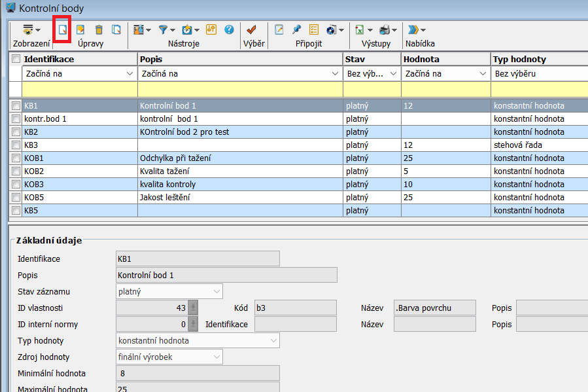Expand the Stav záznamu combo box
The width and height of the screenshot is (588, 392).
[x=216, y=292]
